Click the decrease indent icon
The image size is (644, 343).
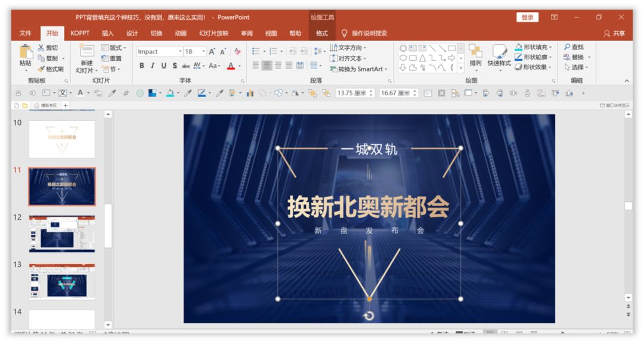pyautogui.click(x=292, y=51)
